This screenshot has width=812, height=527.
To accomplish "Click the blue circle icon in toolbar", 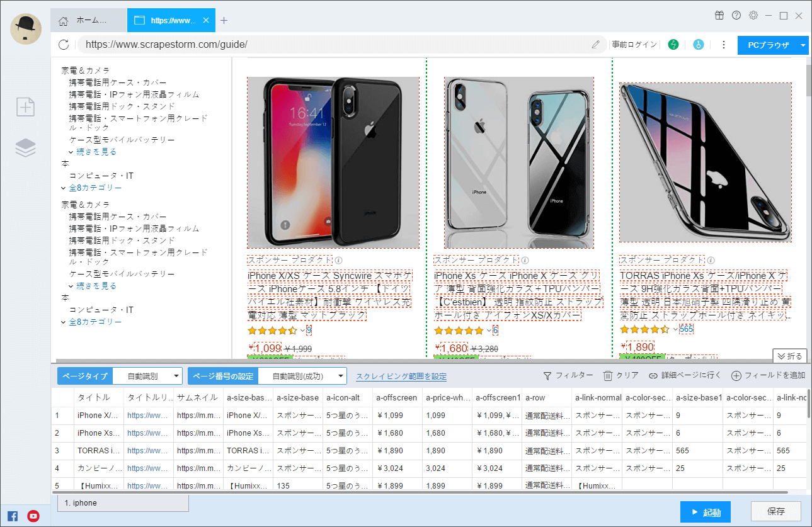I will pyautogui.click(x=698, y=45).
